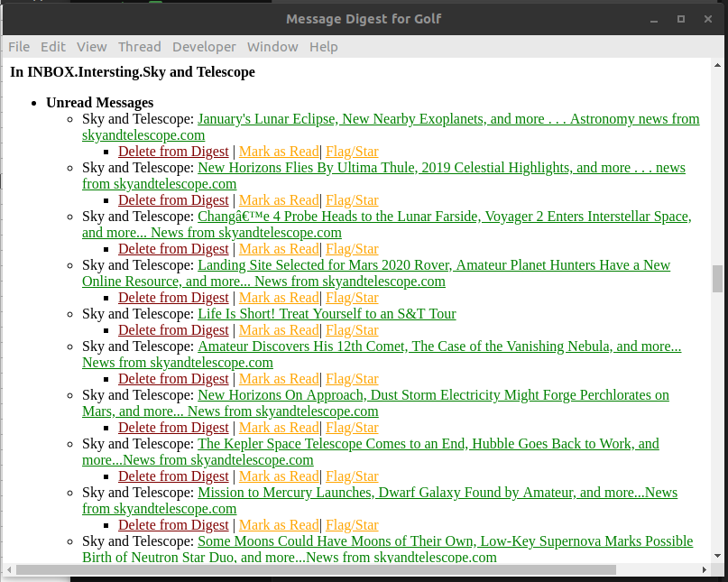The height and width of the screenshot is (582, 728).
Task: Delete January's Lunar Eclipse message from digest
Action: pyautogui.click(x=173, y=152)
